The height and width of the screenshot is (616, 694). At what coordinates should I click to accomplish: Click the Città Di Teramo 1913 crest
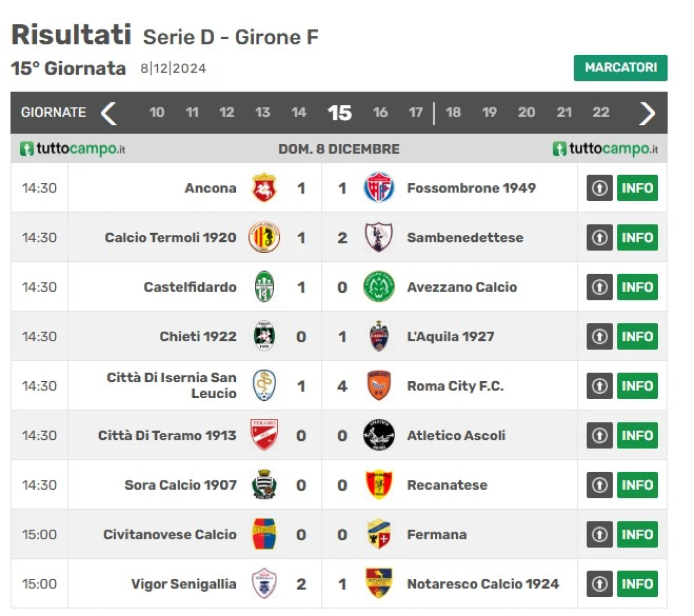pos(264,435)
